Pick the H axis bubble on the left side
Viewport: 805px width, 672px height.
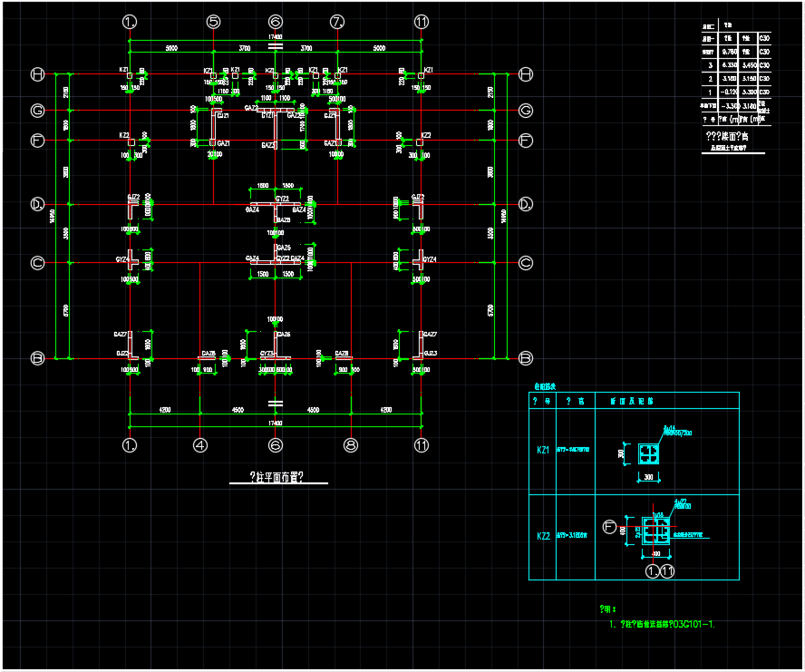(x=37, y=74)
